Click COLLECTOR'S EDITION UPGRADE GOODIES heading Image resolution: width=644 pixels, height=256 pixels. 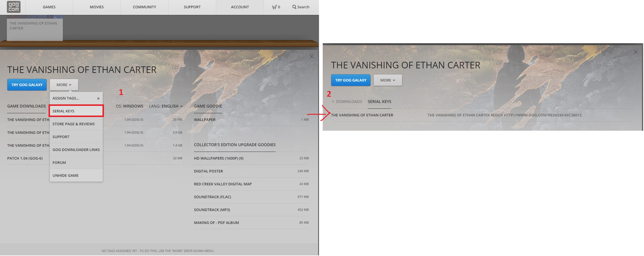pos(235,145)
